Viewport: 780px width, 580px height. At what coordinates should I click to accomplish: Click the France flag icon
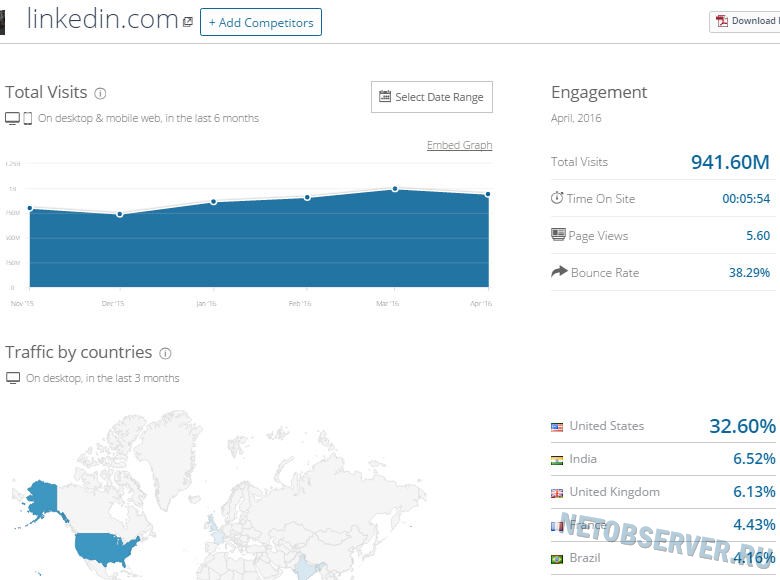coord(557,526)
